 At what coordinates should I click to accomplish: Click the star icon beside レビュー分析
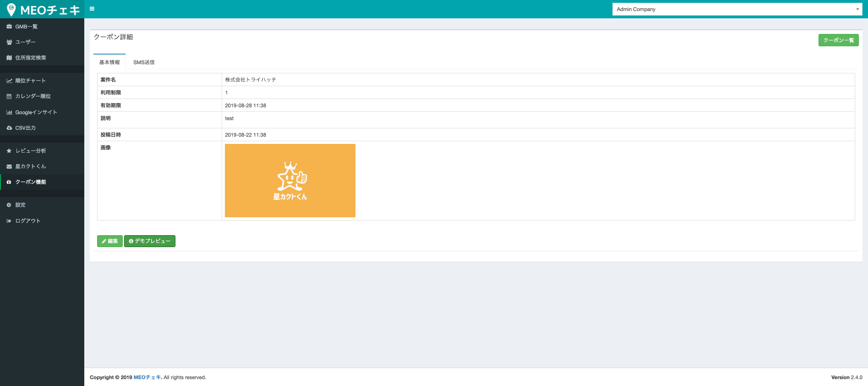click(x=9, y=151)
